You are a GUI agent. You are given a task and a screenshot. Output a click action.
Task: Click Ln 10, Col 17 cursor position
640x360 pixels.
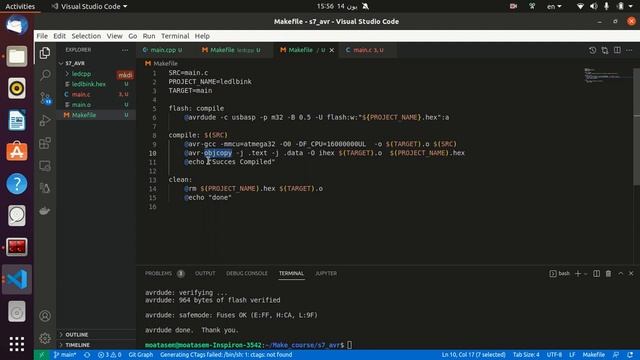[473, 355]
